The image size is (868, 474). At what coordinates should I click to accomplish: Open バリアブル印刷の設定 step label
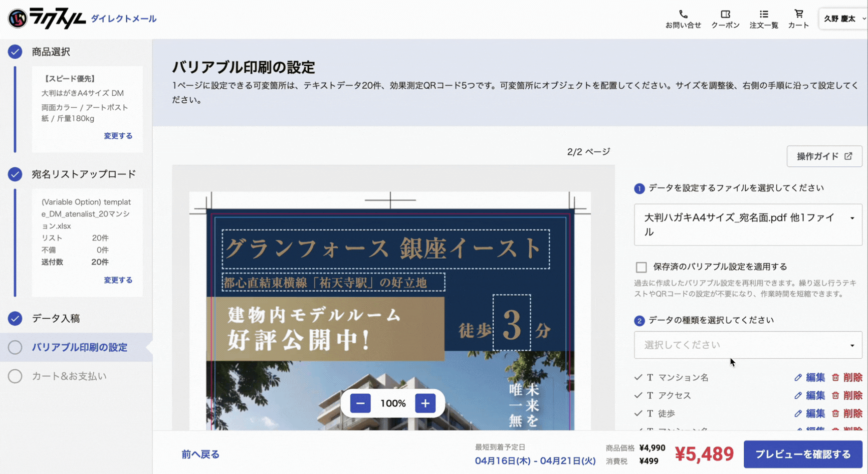pos(80,347)
